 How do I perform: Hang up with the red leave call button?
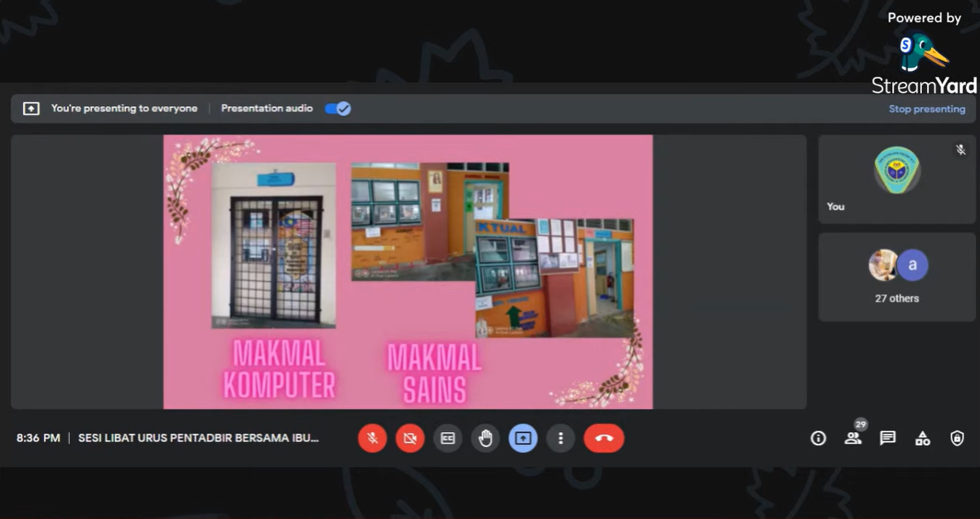point(604,438)
